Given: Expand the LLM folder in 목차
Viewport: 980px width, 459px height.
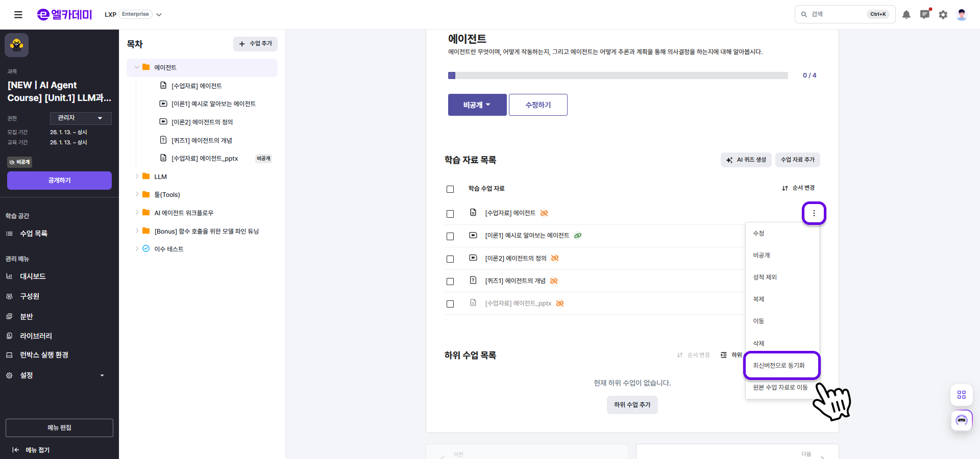Looking at the screenshot, I should click(137, 176).
